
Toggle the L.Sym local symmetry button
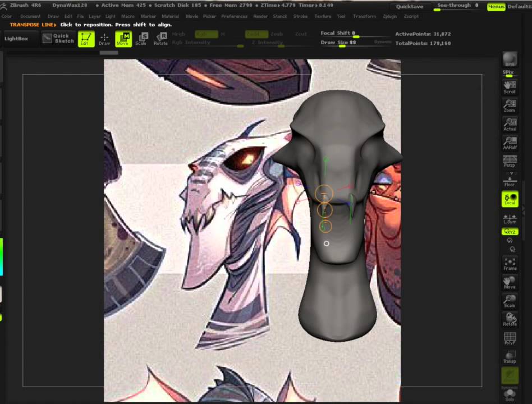pos(510,219)
